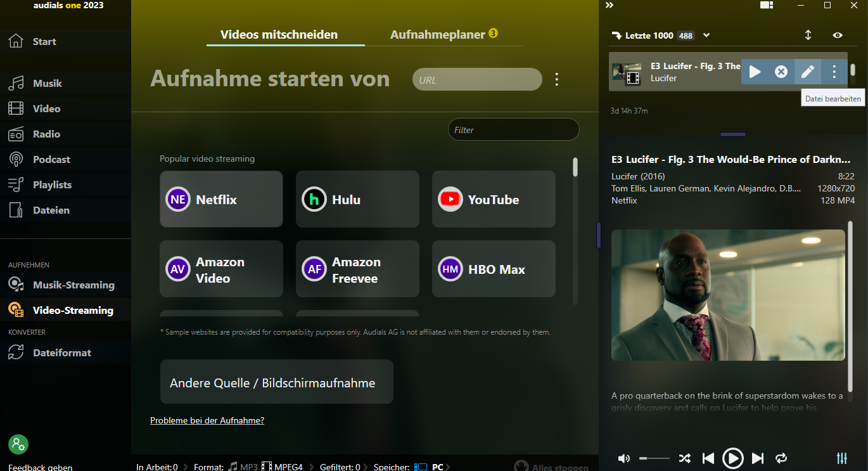Click the green Feedback geben icon
The width and height of the screenshot is (868, 471).
click(x=18, y=444)
